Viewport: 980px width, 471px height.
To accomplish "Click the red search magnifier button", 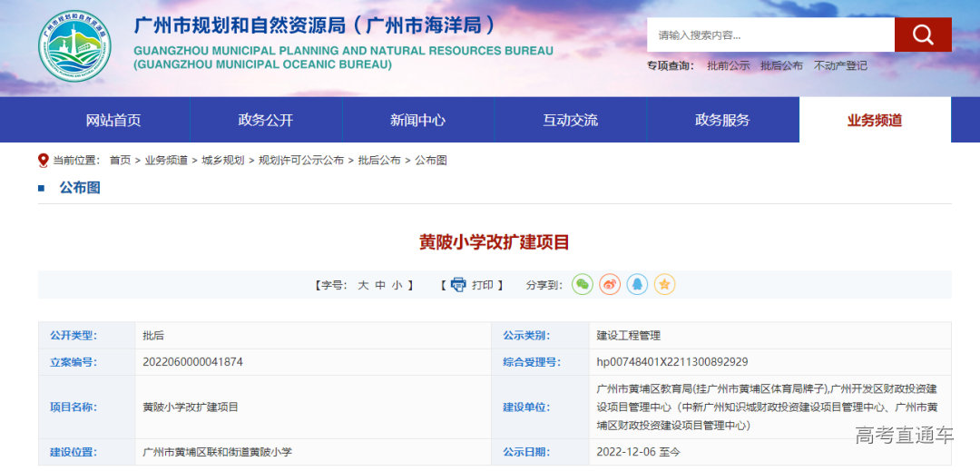I will pyautogui.click(x=923, y=34).
